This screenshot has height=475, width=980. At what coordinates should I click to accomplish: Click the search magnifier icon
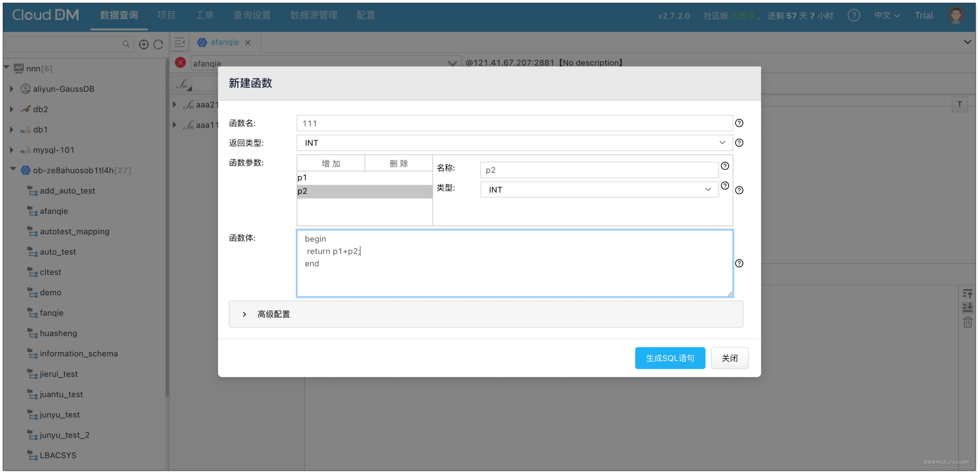tap(126, 44)
